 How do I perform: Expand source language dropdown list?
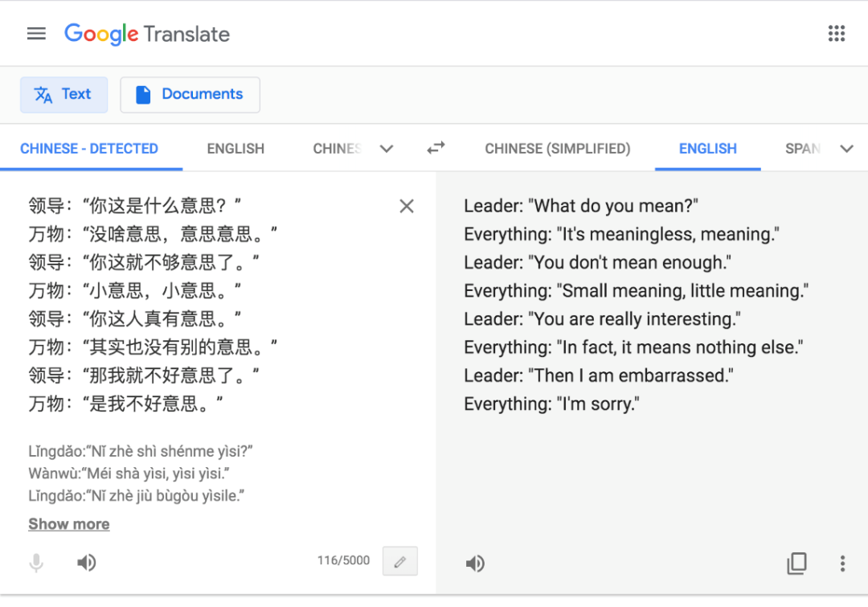pos(387,149)
